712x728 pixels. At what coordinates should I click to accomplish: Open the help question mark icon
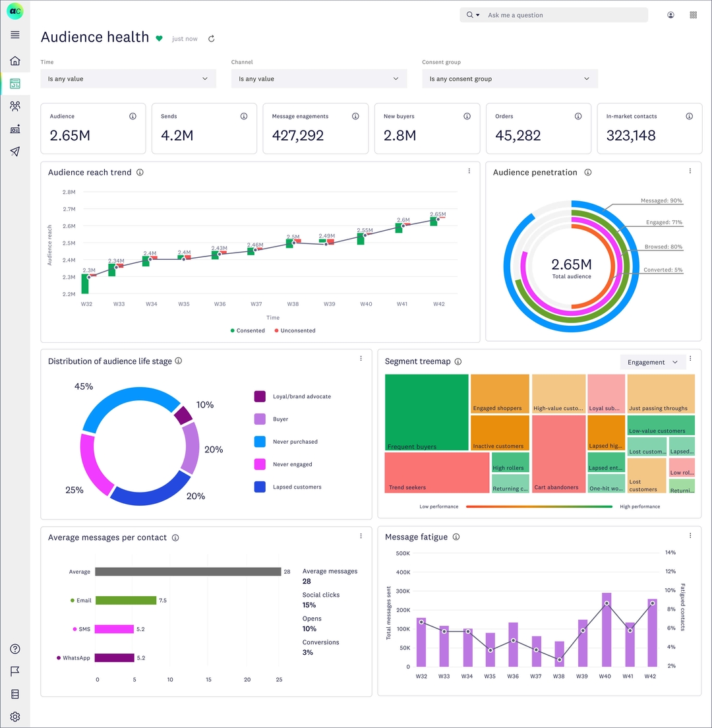click(x=15, y=649)
